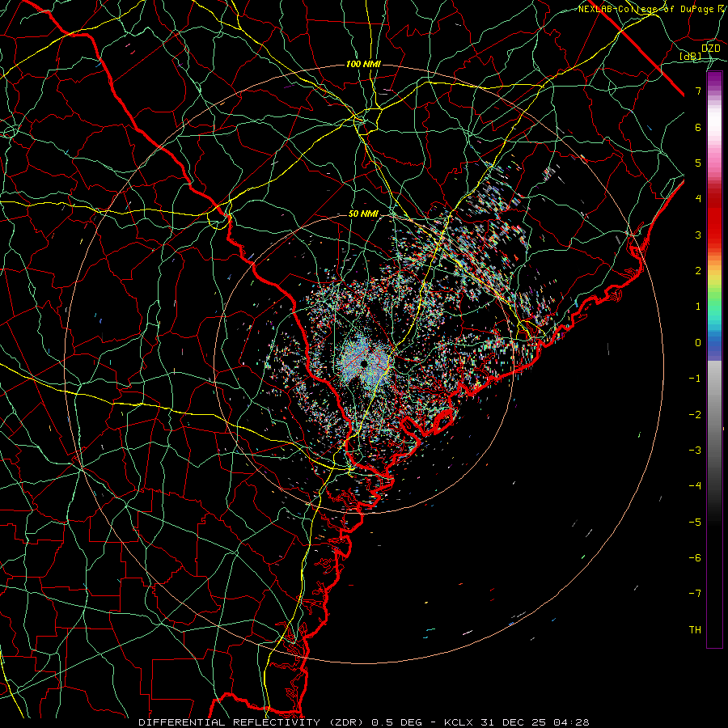Click the "0" value on the color scale
This screenshot has height=728, width=728.
point(698,343)
